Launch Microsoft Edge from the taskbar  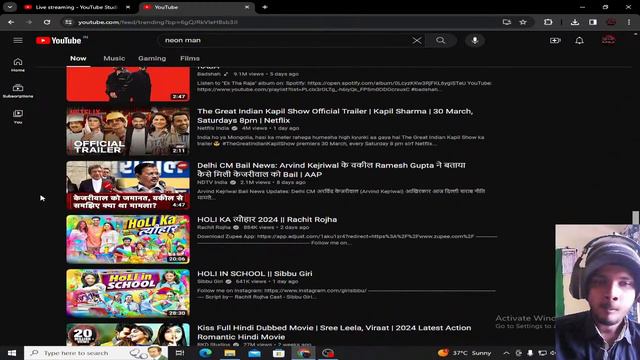(x=205, y=353)
